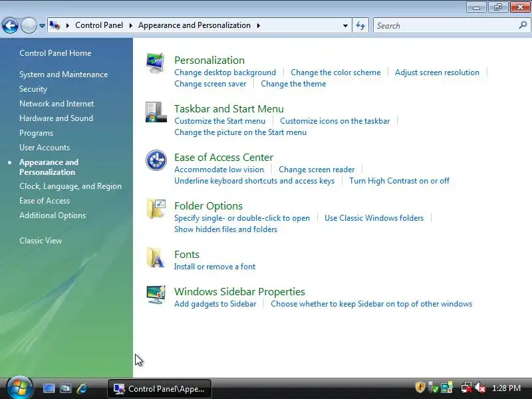Screen dimensions: 532x399
Task: Click Specify single- or double-click to open
Action: tap(242, 218)
